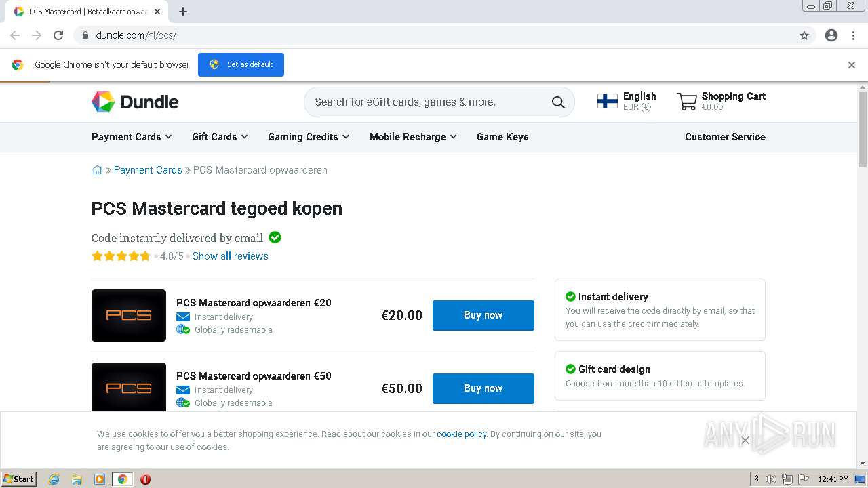The image size is (868, 488).
Task: Click the Finland flag language icon
Action: pos(607,101)
